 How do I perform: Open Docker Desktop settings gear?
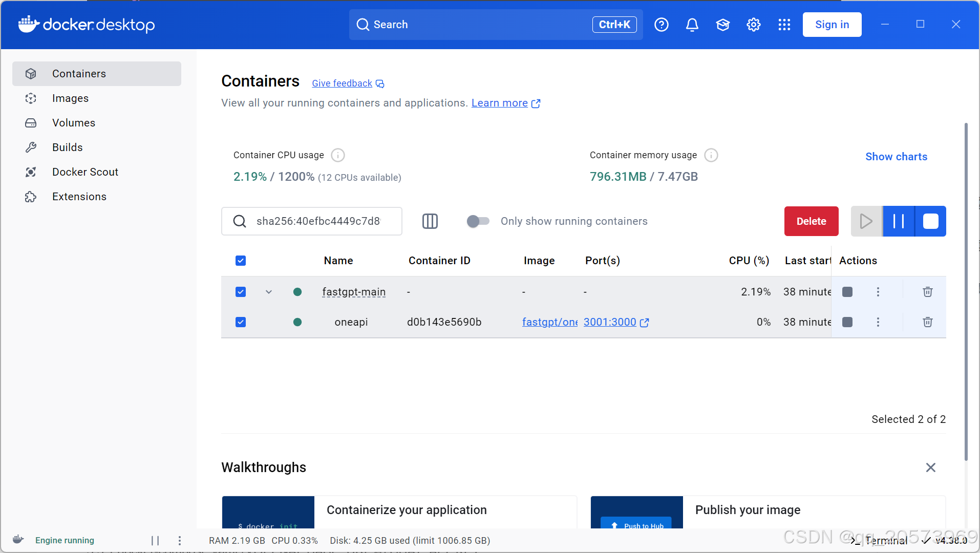(753, 24)
